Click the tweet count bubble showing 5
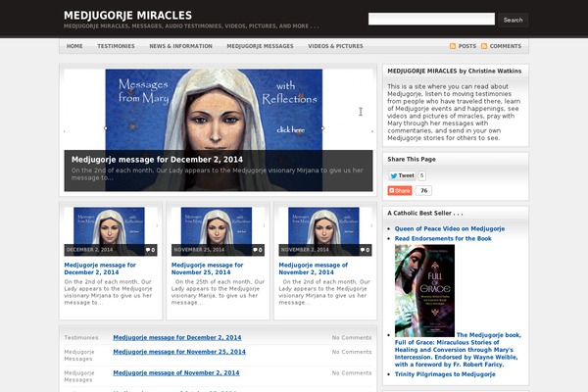 (x=421, y=175)
